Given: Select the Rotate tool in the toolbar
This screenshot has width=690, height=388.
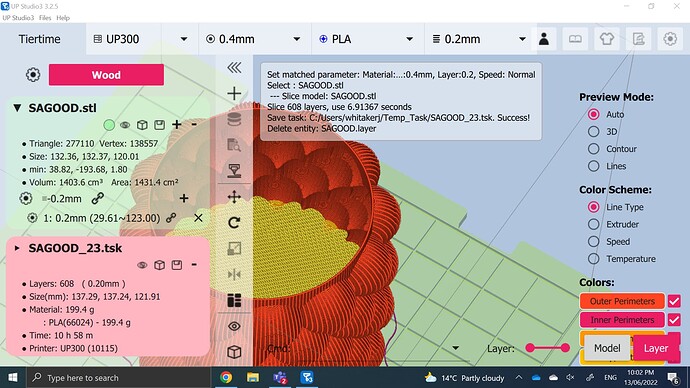Looking at the screenshot, I should [x=234, y=223].
